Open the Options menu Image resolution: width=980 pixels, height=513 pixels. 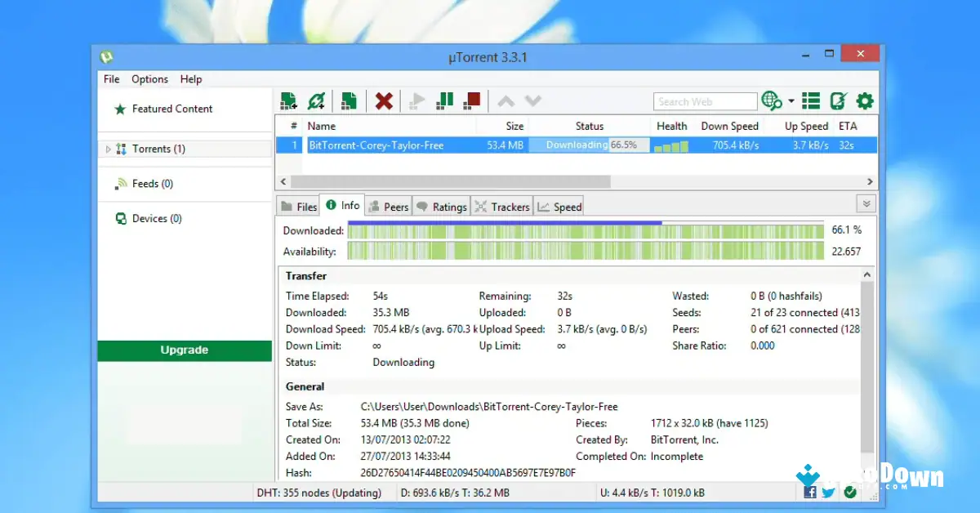click(149, 78)
